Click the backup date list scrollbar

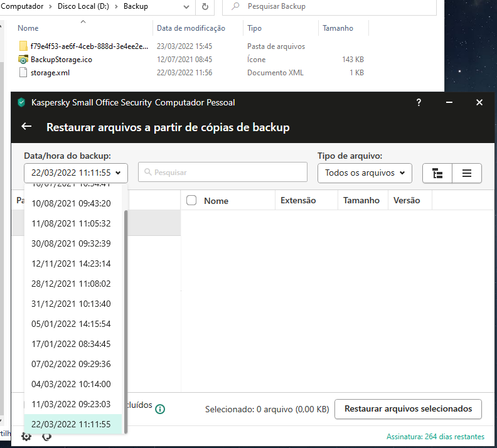click(x=126, y=322)
